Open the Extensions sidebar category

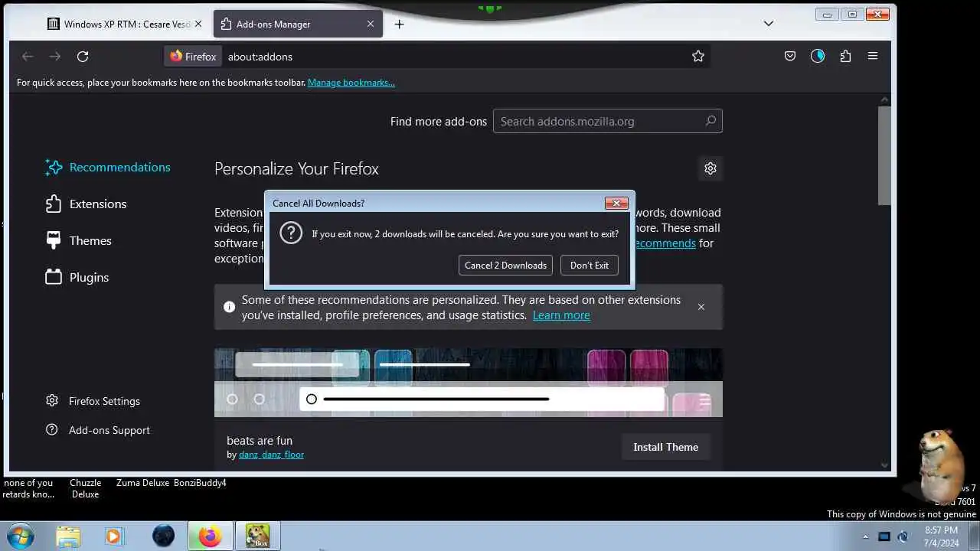(x=87, y=204)
